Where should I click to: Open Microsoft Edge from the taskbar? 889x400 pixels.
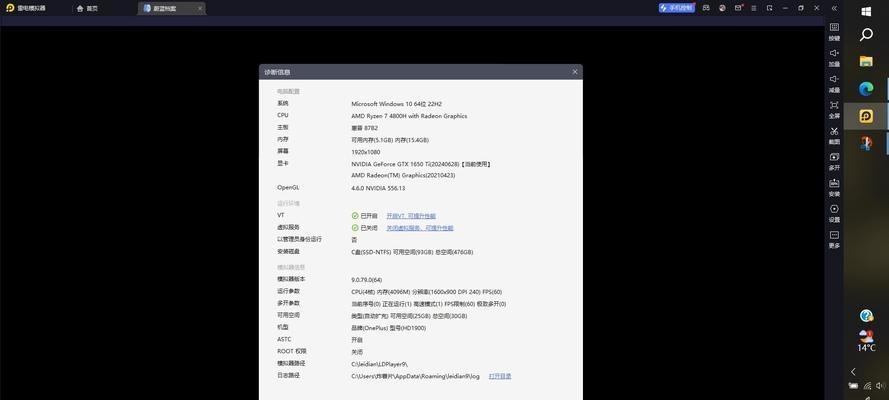point(866,88)
